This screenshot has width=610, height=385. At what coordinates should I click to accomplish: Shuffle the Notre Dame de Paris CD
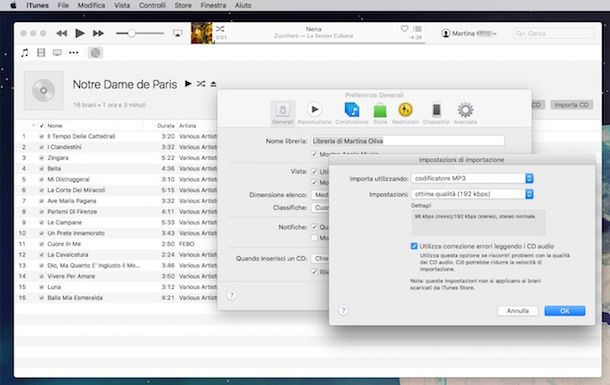[x=201, y=84]
